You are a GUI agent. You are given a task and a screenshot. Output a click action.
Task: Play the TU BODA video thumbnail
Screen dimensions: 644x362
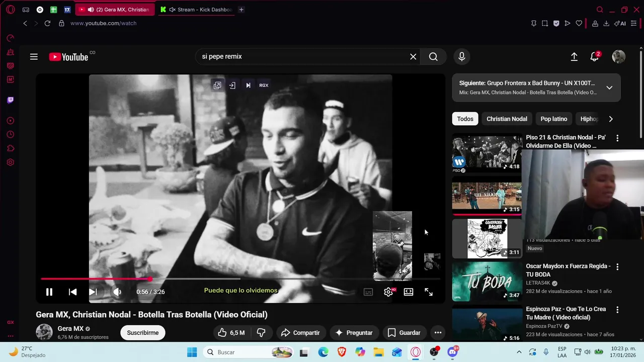coord(487,282)
